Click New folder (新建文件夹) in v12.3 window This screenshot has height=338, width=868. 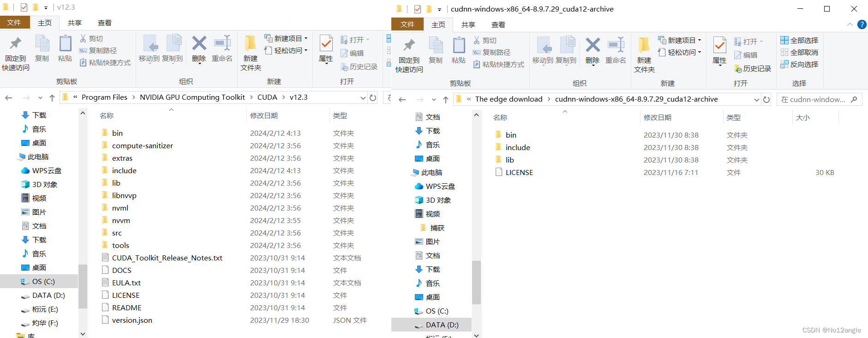coord(251,53)
